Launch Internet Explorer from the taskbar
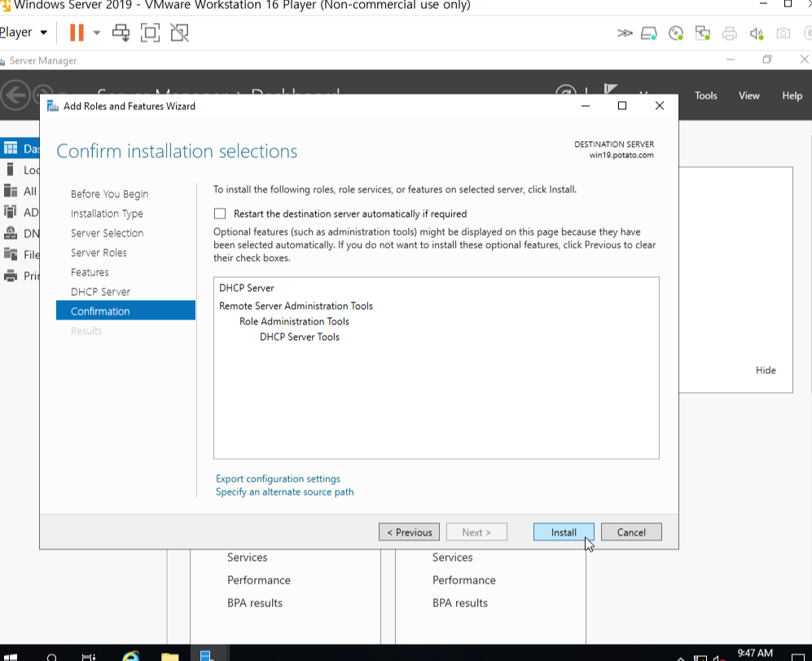 pos(131,655)
